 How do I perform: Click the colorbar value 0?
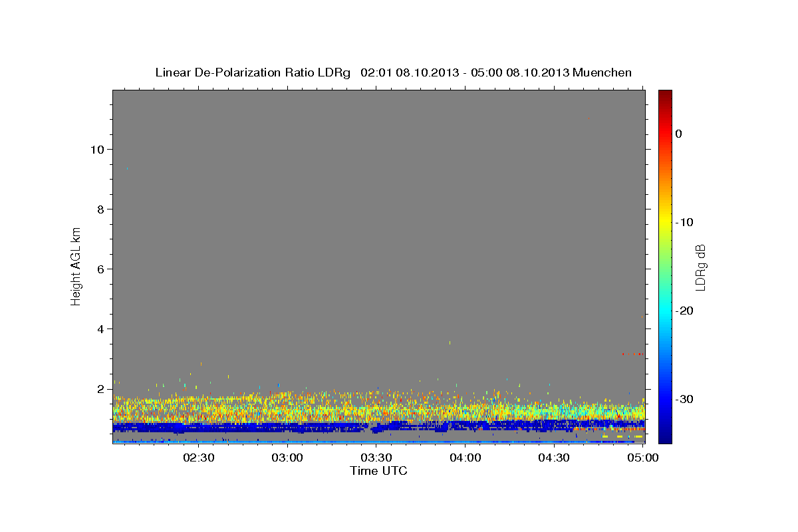(x=679, y=134)
